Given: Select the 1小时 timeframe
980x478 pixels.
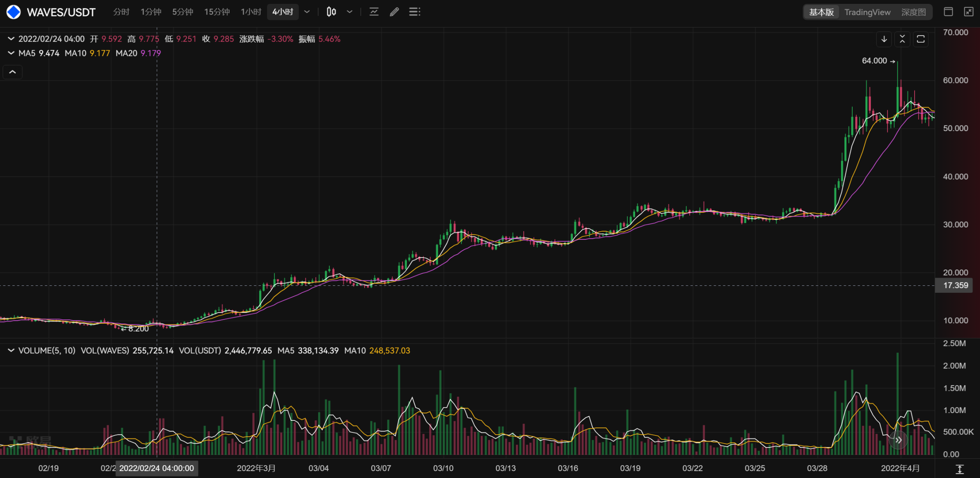Looking at the screenshot, I should [x=251, y=12].
